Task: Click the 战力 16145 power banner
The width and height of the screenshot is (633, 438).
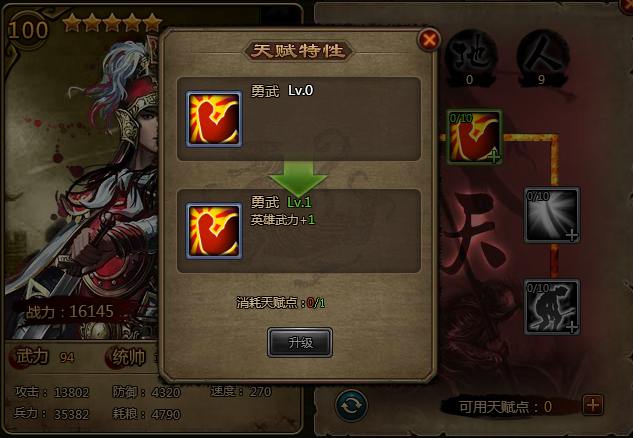Action: coord(70,312)
